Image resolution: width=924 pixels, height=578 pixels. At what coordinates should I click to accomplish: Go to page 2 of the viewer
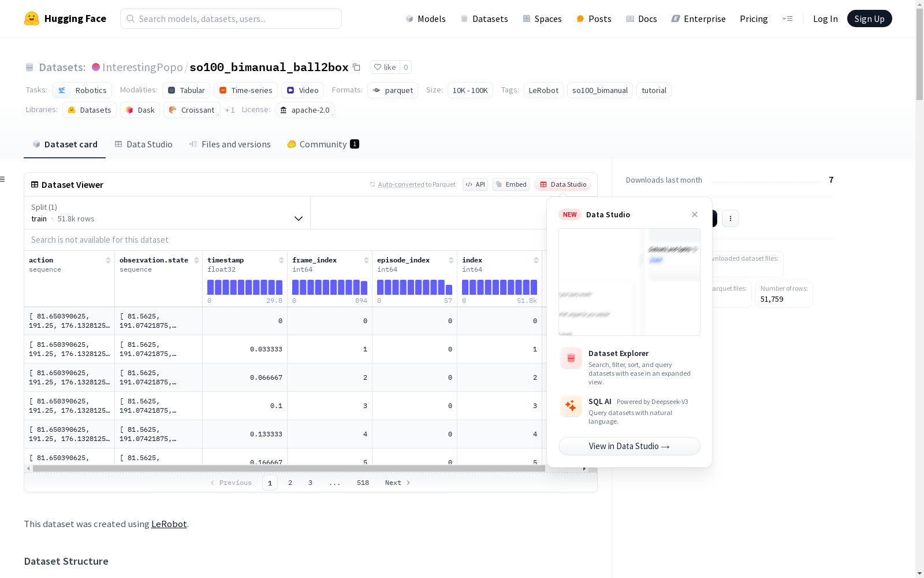pyautogui.click(x=290, y=483)
